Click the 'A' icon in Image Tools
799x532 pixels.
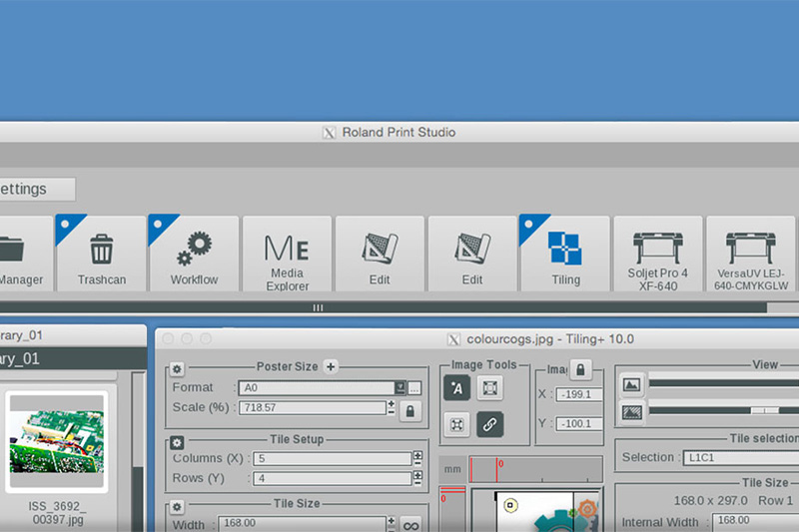[456, 387]
